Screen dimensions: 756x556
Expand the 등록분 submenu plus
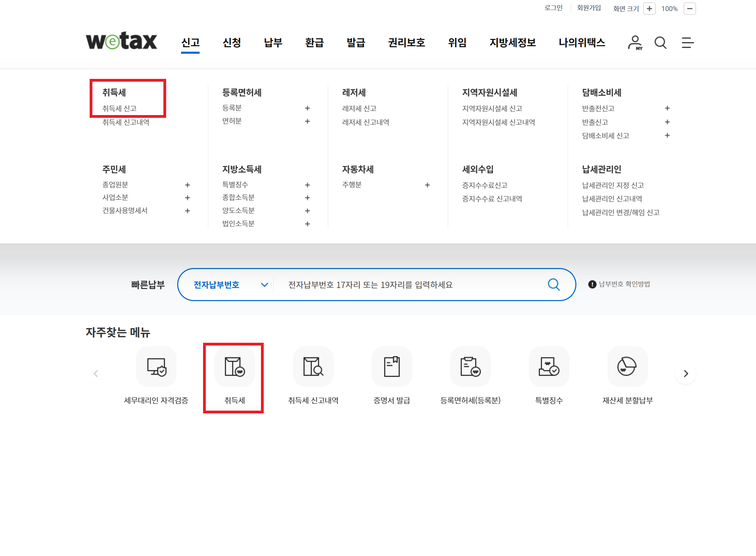(308, 108)
